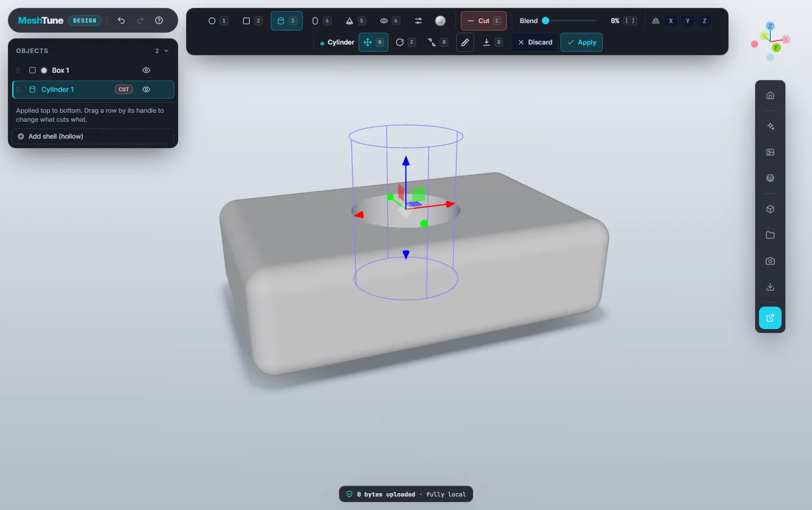The height and width of the screenshot is (510, 812).
Task: Select the cone primitive tool
Action: pyautogui.click(x=355, y=21)
